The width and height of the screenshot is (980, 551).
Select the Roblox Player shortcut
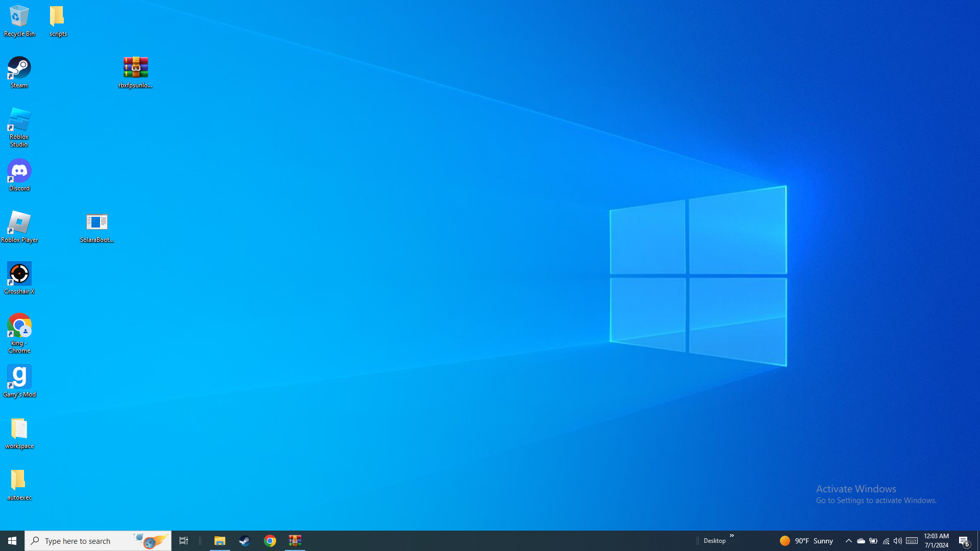(x=19, y=227)
